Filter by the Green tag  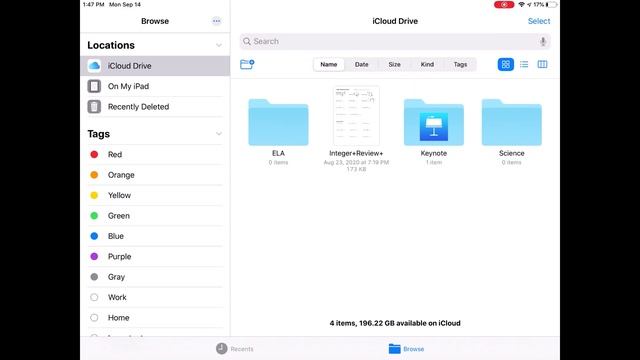[x=155, y=216]
